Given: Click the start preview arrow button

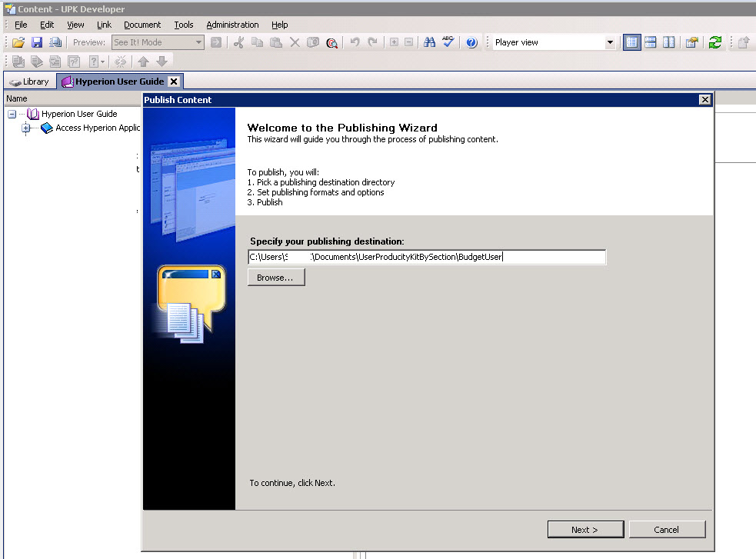Looking at the screenshot, I should coord(216,42).
